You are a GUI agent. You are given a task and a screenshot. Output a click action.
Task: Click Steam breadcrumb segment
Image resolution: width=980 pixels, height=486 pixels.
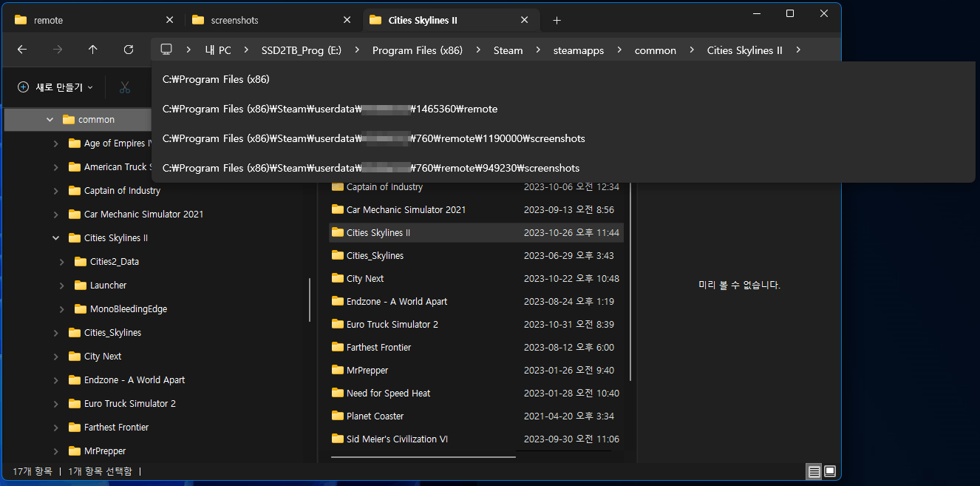[x=508, y=50]
